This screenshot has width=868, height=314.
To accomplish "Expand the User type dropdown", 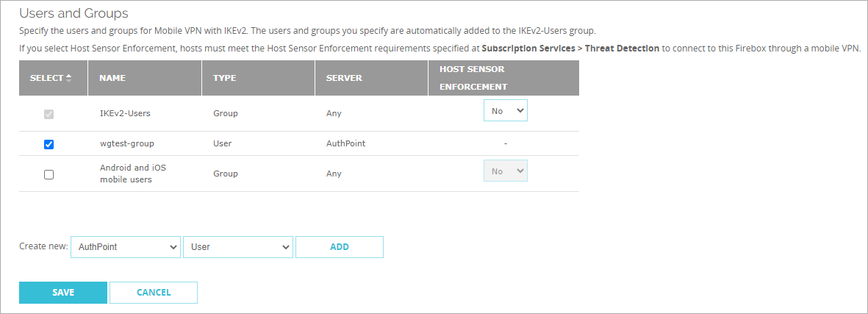I will pos(238,247).
